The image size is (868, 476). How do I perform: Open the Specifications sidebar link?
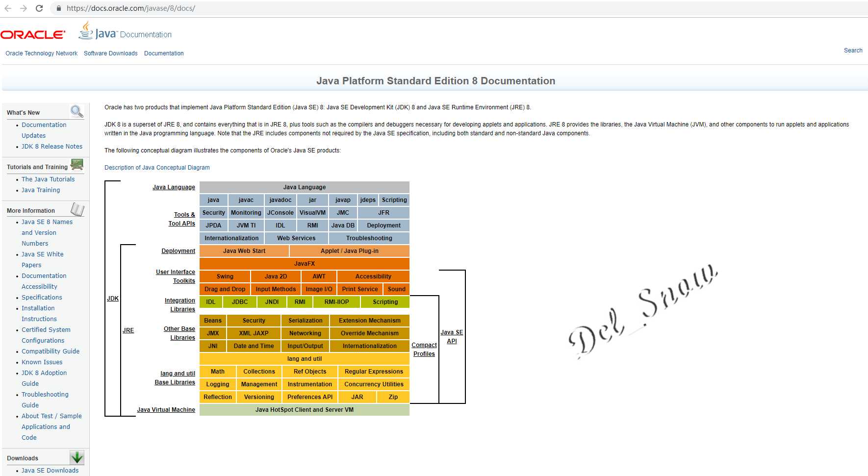(x=42, y=298)
